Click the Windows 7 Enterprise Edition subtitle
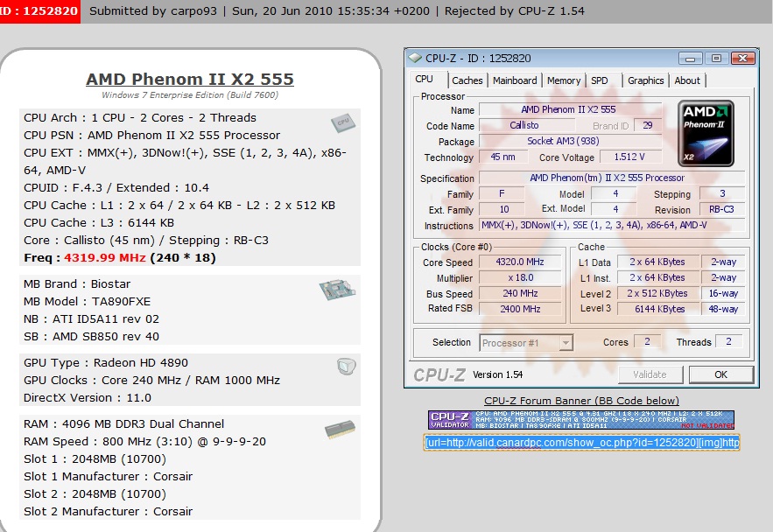Image resolution: width=773 pixels, height=532 pixels. 190,94
